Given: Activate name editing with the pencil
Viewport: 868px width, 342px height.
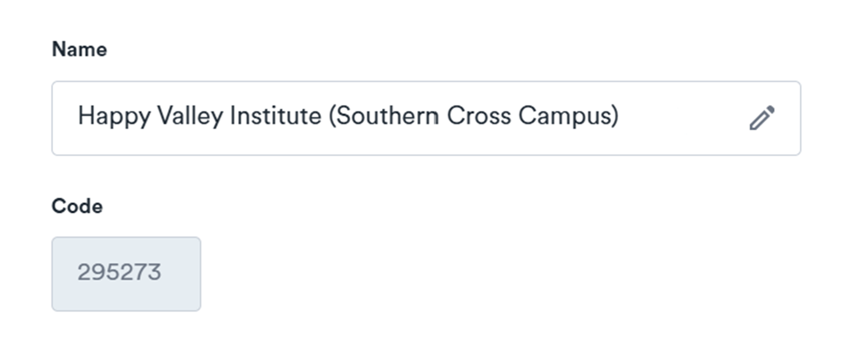Looking at the screenshot, I should click(761, 118).
